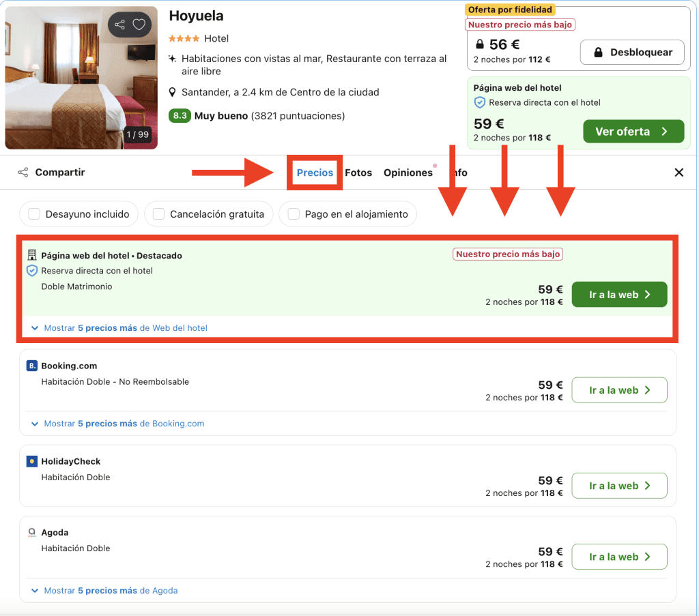Expand 5 more prices from Web del hotel

pyautogui.click(x=119, y=328)
